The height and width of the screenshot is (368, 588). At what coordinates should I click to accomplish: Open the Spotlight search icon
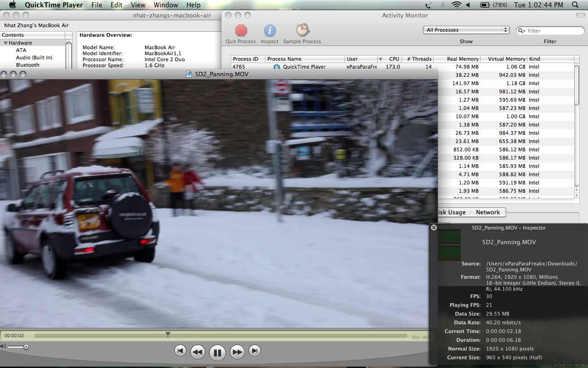[x=575, y=5]
